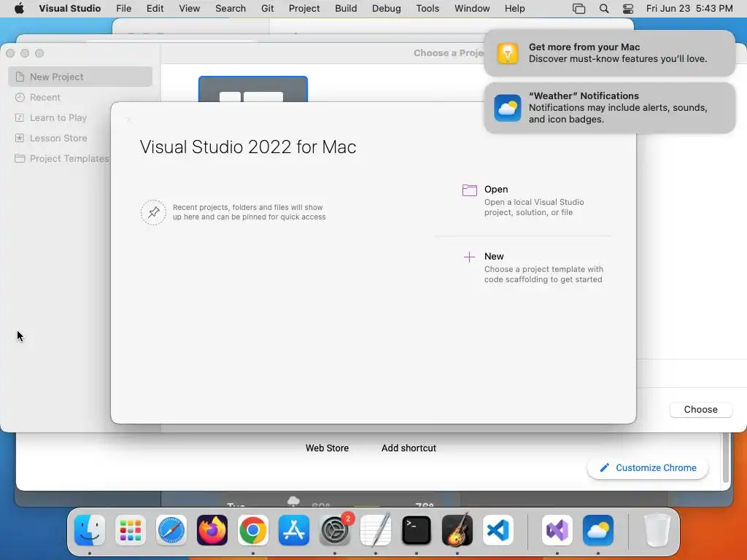Click the Chrome window vertical scrollbar
Screen dimensions: 747x560
[726, 457]
